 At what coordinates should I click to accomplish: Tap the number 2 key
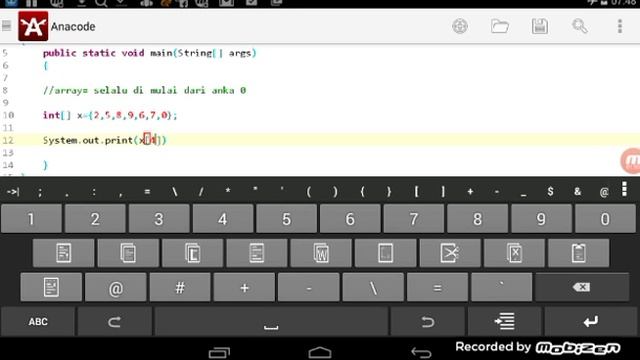click(x=95, y=219)
